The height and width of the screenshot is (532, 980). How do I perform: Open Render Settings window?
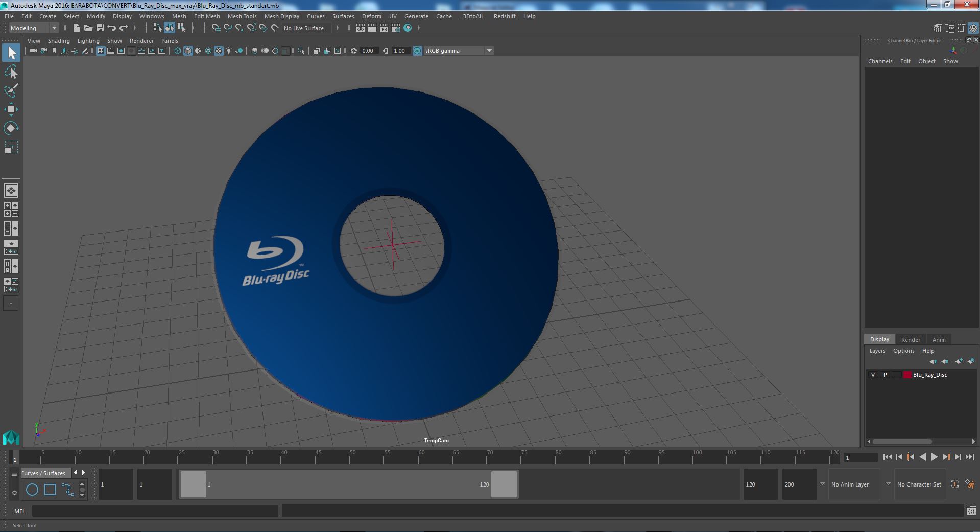(x=395, y=28)
